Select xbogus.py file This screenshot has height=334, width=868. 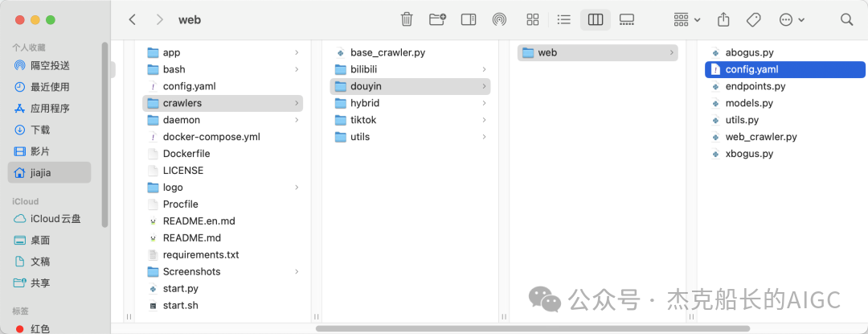785,154
